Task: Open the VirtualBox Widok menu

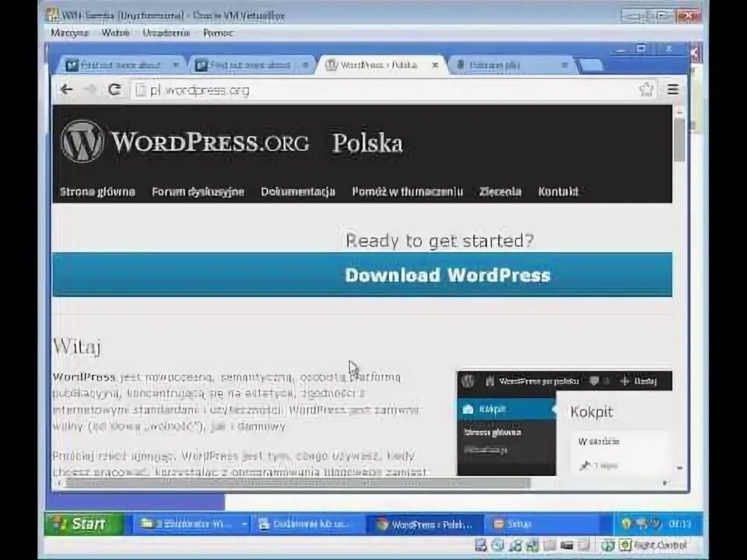Action: click(115, 33)
